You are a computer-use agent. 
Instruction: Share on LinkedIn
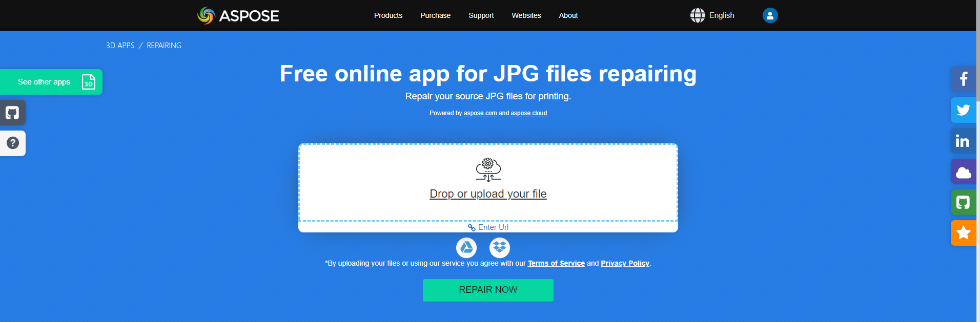[x=963, y=141]
